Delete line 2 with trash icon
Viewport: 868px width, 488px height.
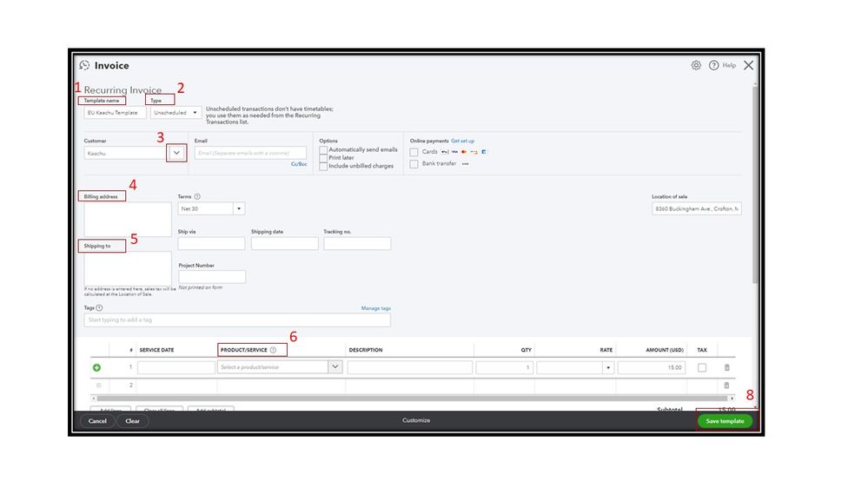(727, 385)
